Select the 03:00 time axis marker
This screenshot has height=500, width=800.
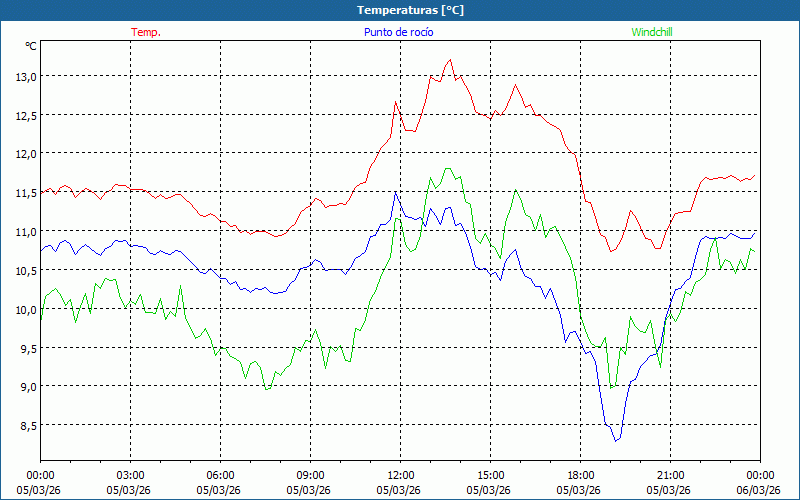click(130, 475)
